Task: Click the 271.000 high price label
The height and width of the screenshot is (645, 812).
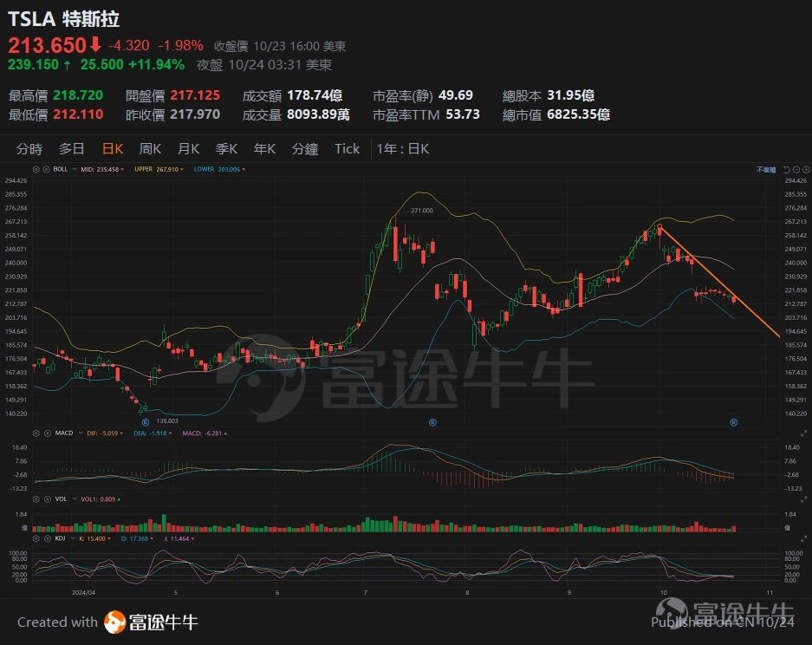Action: [x=422, y=211]
